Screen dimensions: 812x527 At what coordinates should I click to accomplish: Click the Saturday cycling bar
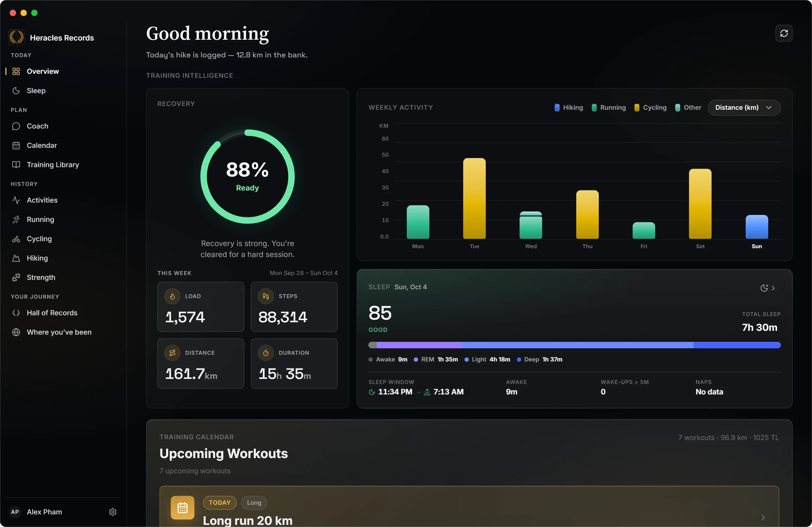(x=700, y=204)
